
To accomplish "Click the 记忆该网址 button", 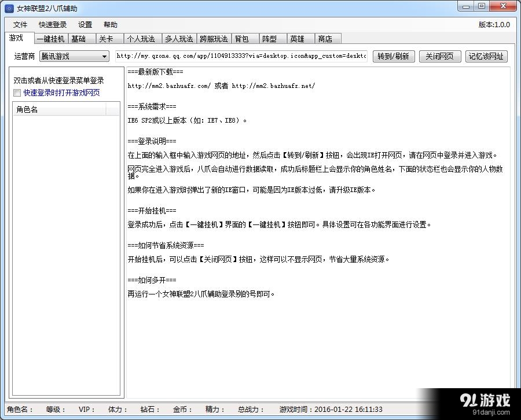I will 486,56.
